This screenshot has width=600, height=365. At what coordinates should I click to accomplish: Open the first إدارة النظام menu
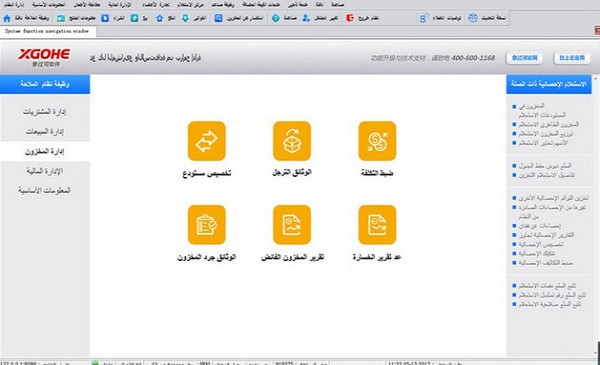click(x=14, y=5)
